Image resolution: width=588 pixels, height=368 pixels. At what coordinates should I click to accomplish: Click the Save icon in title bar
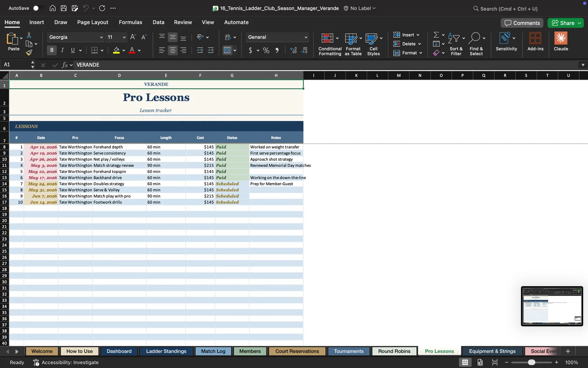[x=64, y=8]
